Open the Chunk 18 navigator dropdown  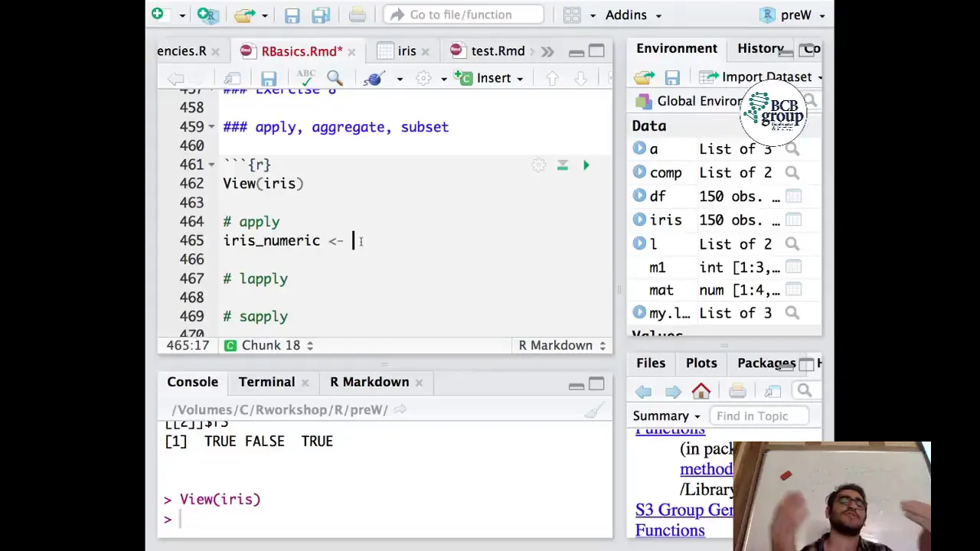tap(268, 345)
